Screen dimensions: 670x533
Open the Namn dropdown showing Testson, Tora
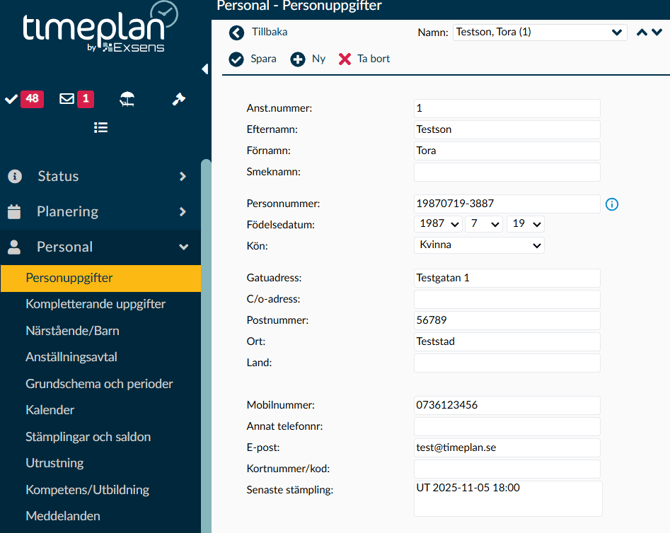(x=539, y=32)
